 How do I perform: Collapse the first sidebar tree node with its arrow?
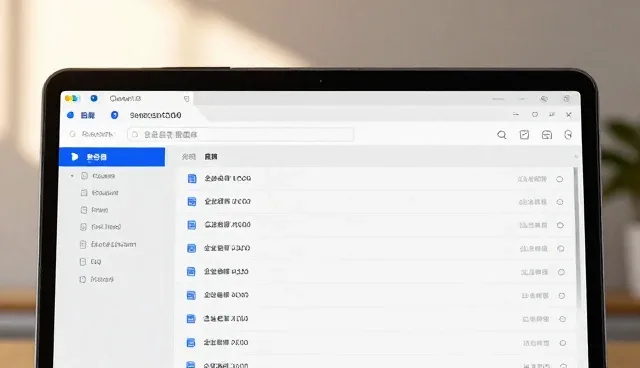pyautogui.click(x=72, y=176)
